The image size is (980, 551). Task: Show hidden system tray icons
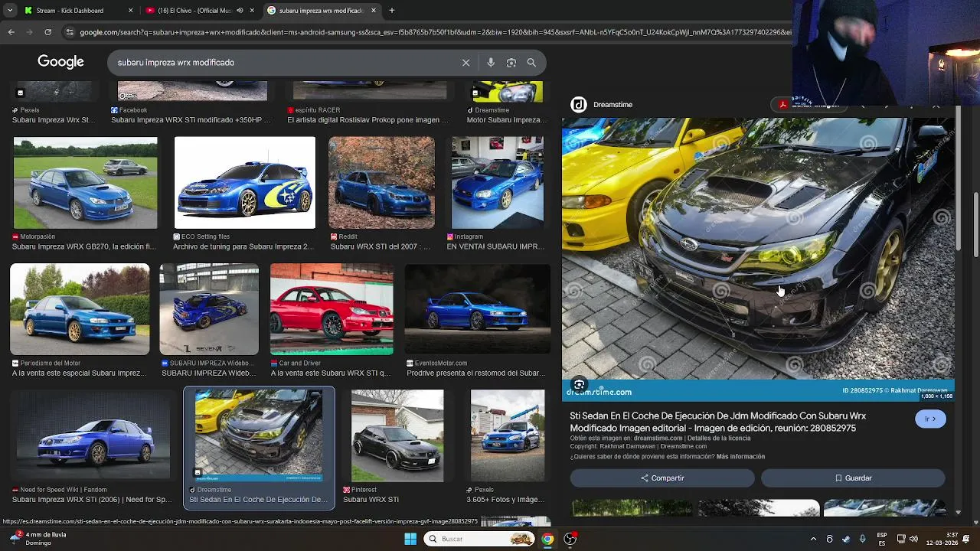(x=813, y=539)
